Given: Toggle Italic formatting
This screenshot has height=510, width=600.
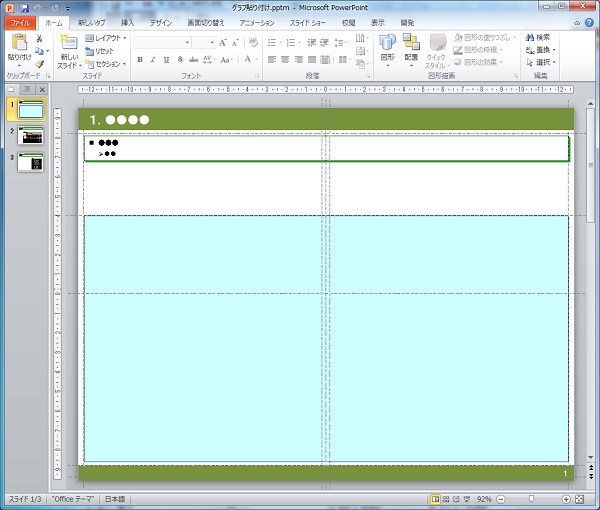Looking at the screenshot, I should [153, 60].
